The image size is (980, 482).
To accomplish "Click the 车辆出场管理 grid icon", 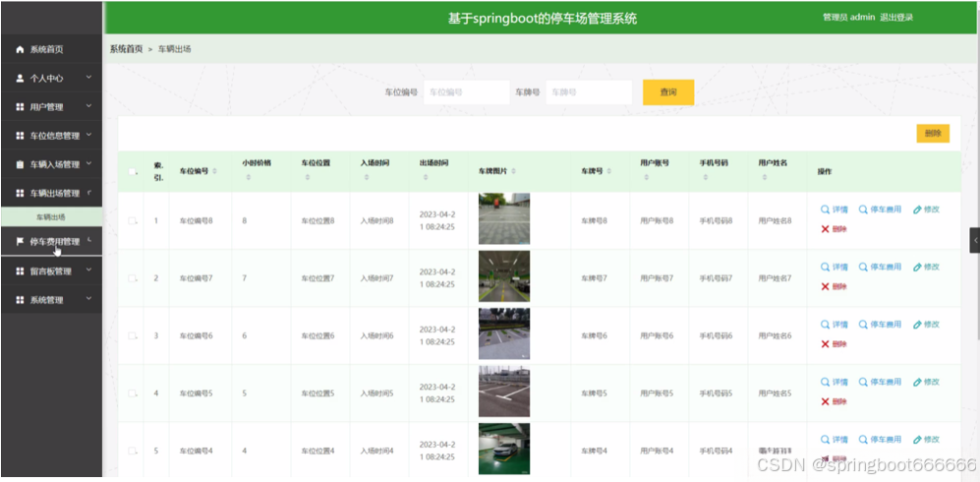I will [x=20, y=193].
